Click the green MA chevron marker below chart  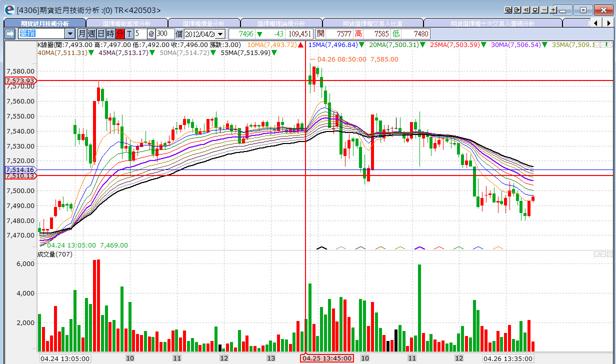[458, 247]
